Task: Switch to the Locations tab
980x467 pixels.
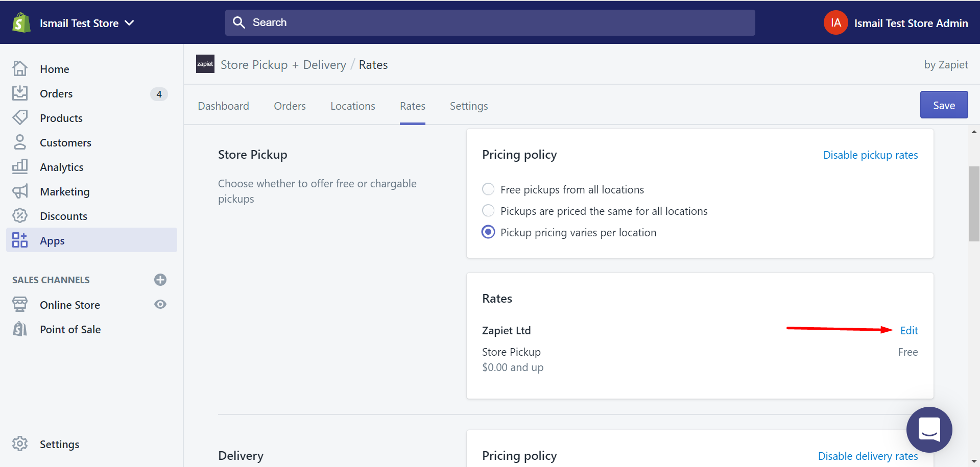Action: click(x=353, y=106)
